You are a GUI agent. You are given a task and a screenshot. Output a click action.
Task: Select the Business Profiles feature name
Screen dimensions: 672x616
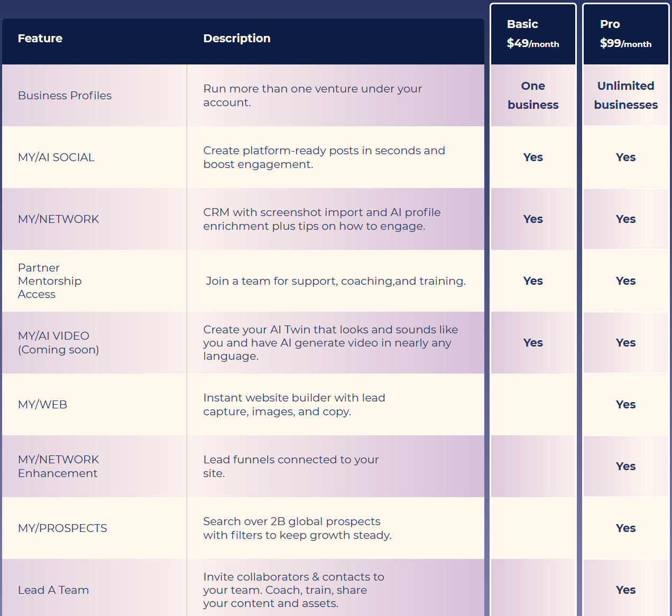[x=65, y=96]
